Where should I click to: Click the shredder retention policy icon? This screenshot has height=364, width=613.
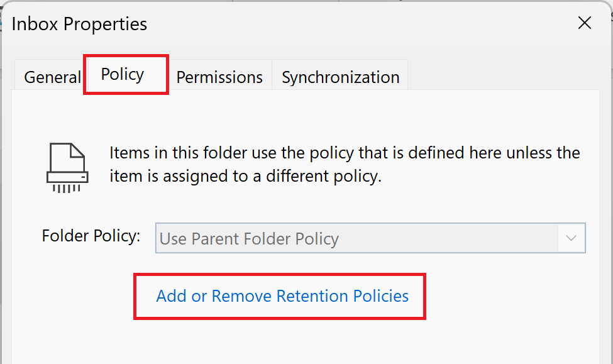tap(65, 167)
